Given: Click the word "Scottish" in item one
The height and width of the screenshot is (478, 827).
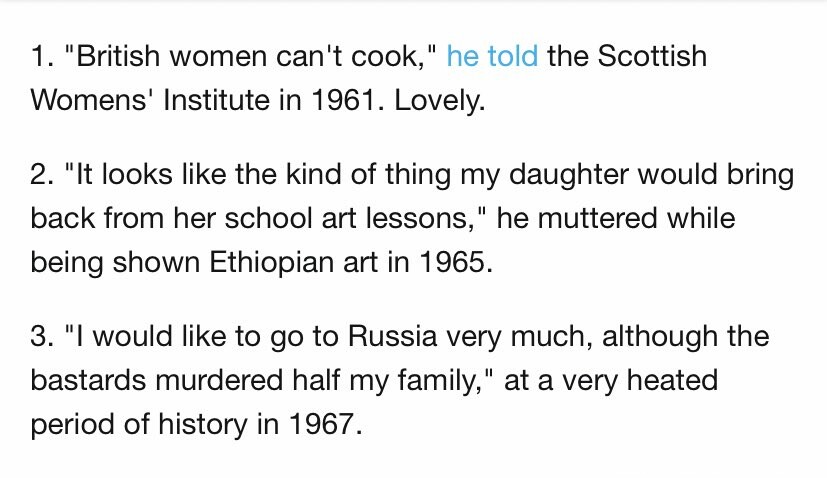Looking at the screenshot, I should 652,56.
